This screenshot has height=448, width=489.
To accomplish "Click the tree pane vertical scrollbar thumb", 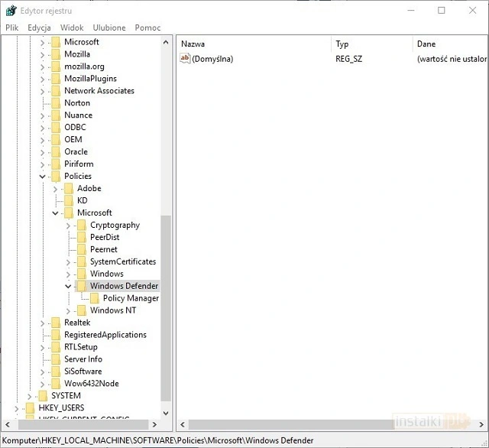I will tap(166, 306).
